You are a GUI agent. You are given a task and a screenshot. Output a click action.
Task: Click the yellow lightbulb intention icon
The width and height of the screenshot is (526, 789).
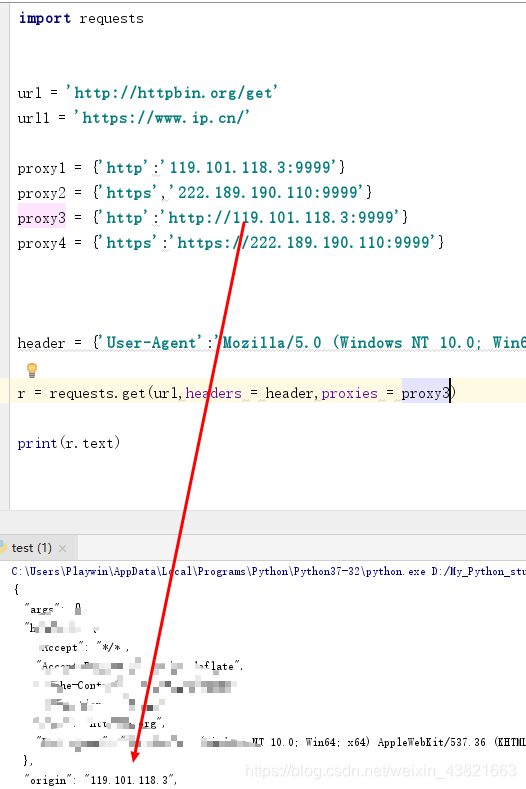(32, 370)
